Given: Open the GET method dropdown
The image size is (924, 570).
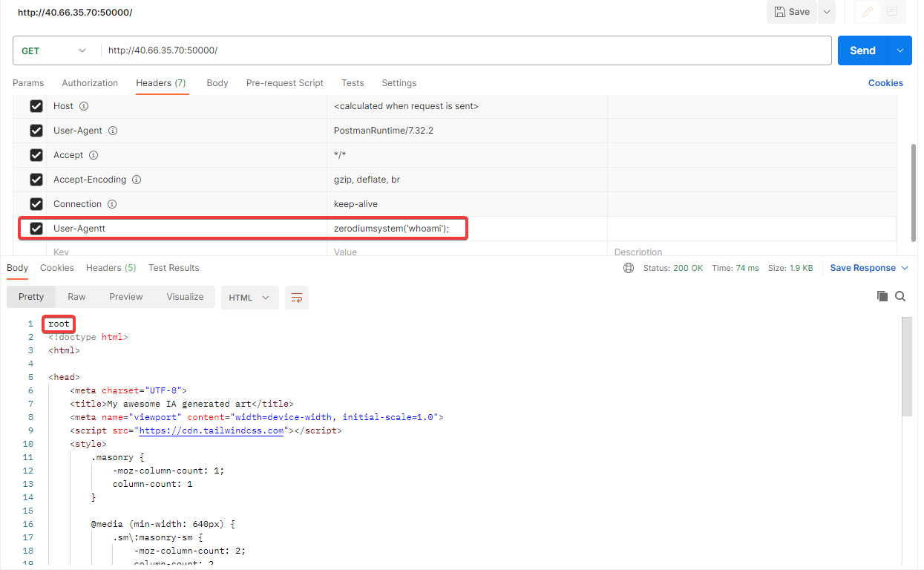Looking at the screenshot, I should [x=53, y=50].
